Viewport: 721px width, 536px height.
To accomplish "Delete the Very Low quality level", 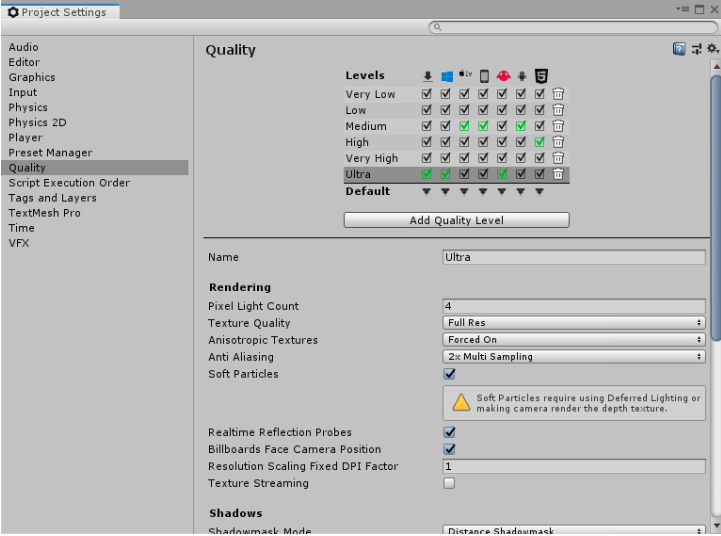I will 558,94.
